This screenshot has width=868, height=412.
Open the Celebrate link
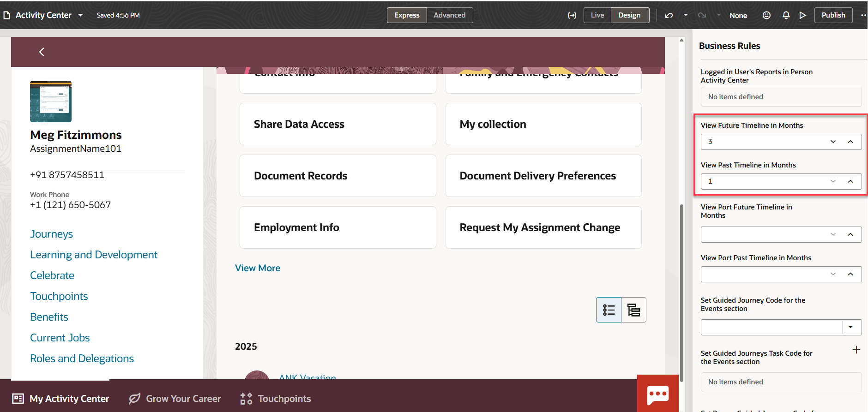tap(52, 275)
